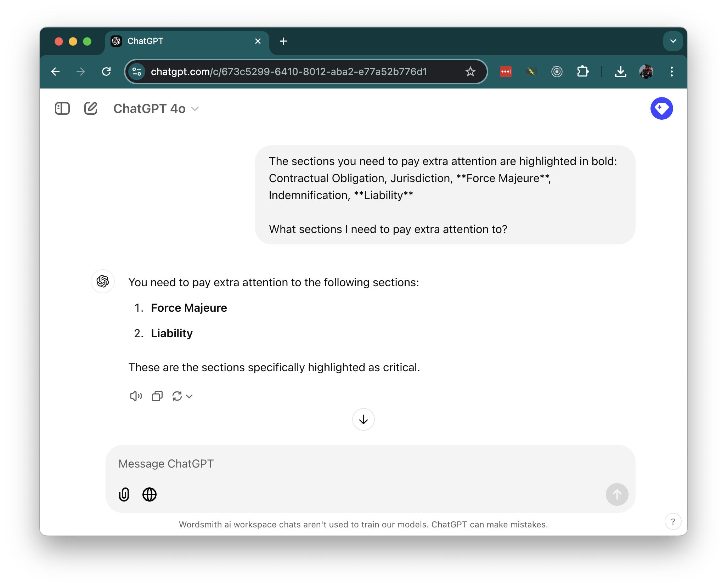Enable web search with globe icon
The width and height of the screenshot is (727, 588).
149,494
